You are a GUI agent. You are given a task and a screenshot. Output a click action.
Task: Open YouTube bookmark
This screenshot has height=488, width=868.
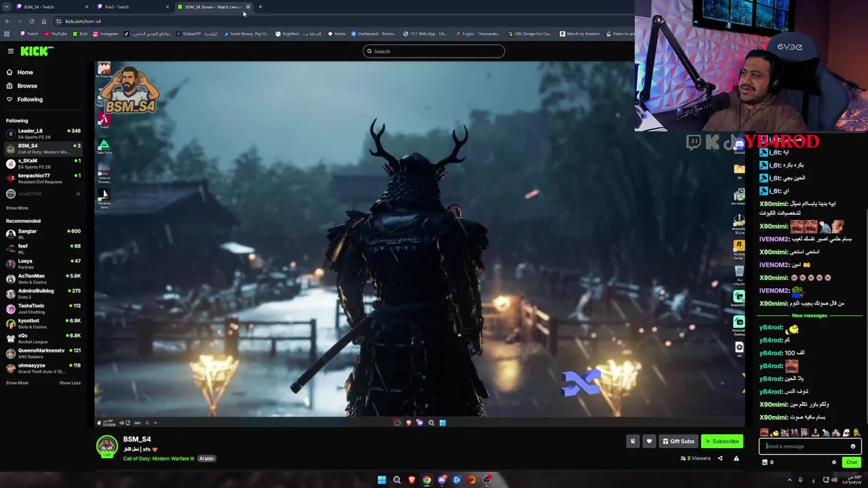(x=56, y=34)
